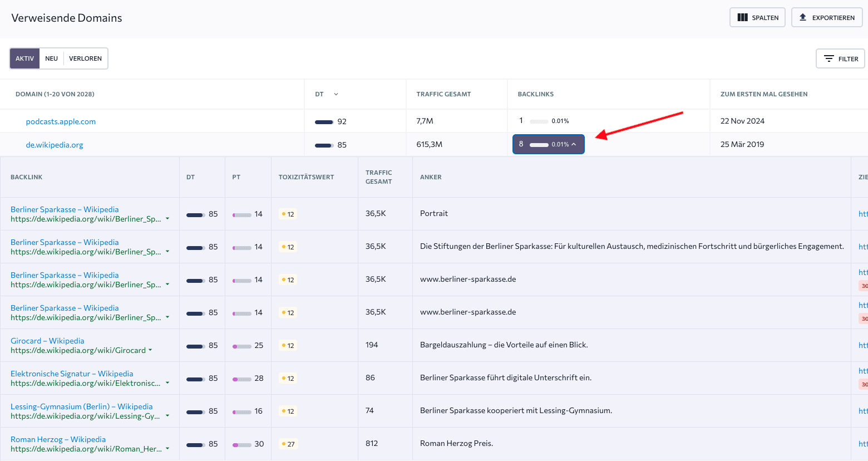The height and width of the screenshot is (461, 868).
Task: Expand the Elektronische Signatur URL dropdown arrow
Action: click(167, 383)
